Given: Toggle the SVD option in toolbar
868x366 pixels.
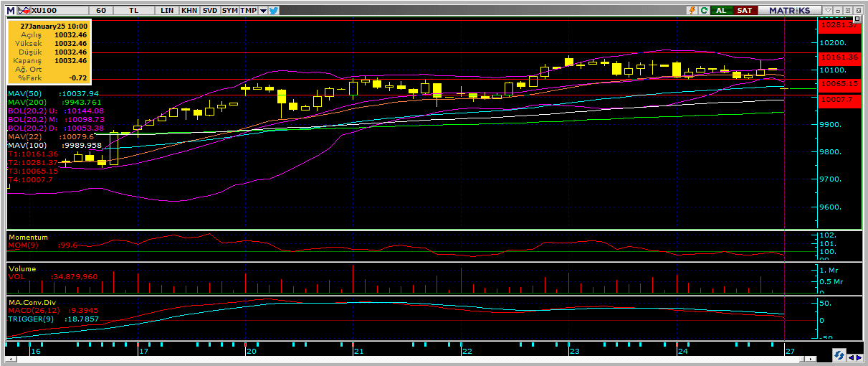Looking at the screenshot, I should (210, 11).
